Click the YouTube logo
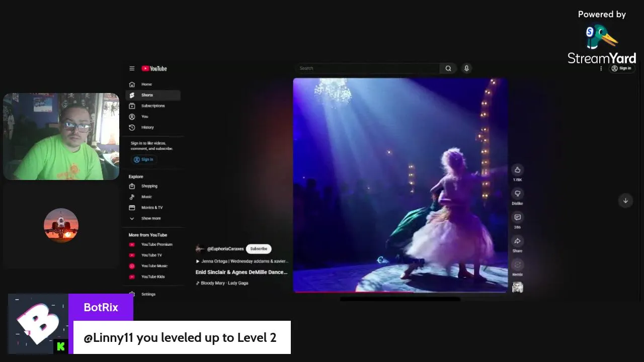The width and height of the screenshot is (644, 362). (x=154, y=68)
